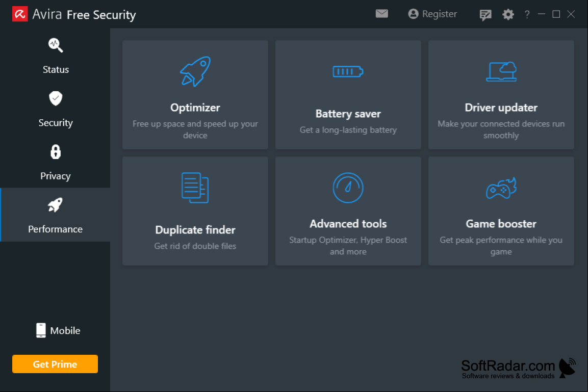
Task: Click the 'Battery saver' card title
Action: 348,114
